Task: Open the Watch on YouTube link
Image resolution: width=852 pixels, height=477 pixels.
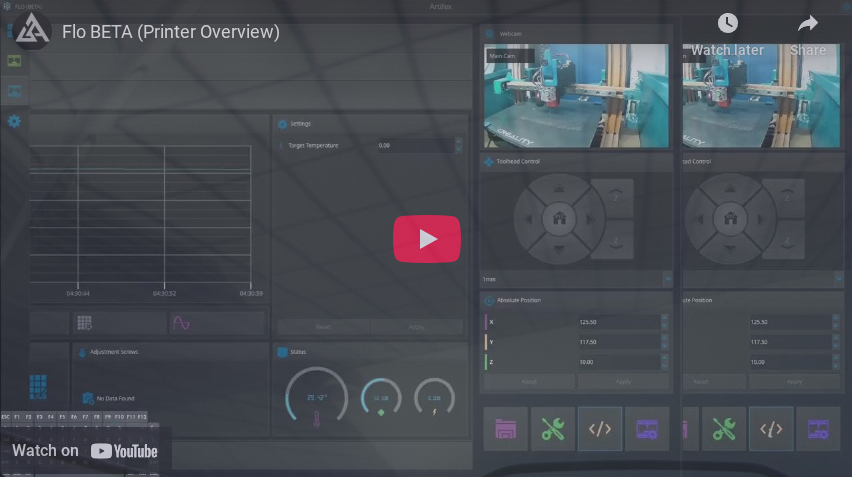Action: (85, 451)
